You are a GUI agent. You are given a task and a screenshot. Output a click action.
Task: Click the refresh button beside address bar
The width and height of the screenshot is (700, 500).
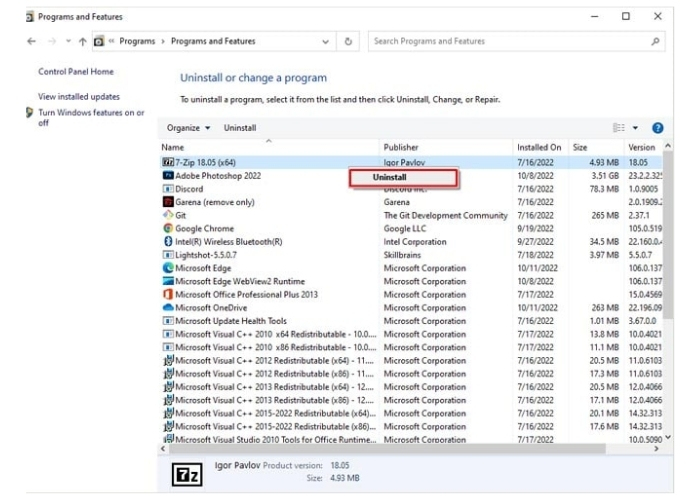(348, 42)
